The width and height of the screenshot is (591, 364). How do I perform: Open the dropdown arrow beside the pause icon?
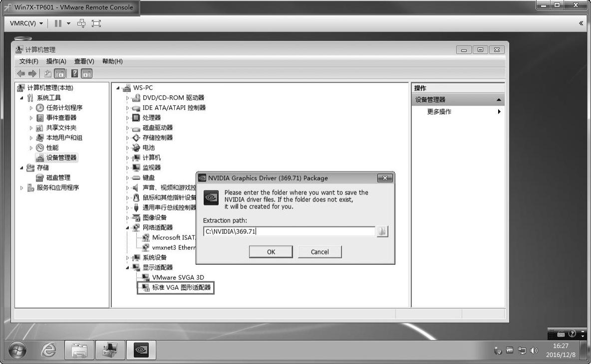[68, 23]
